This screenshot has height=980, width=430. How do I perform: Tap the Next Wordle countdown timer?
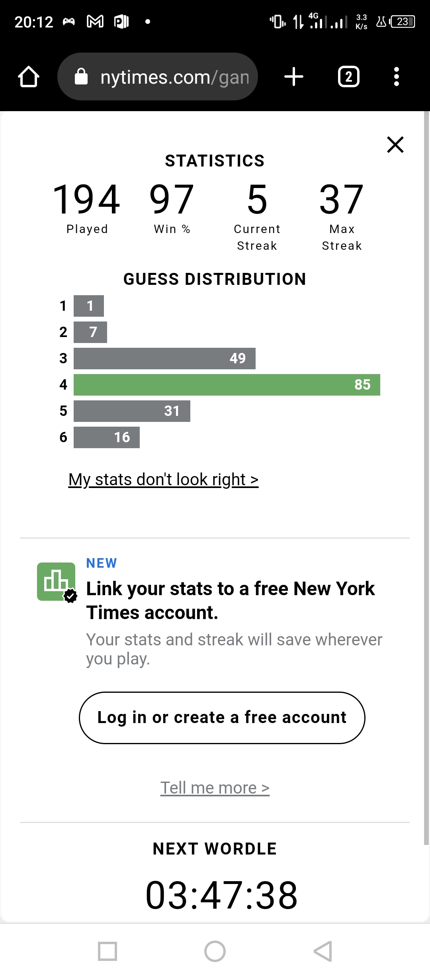tap(221, 895)
